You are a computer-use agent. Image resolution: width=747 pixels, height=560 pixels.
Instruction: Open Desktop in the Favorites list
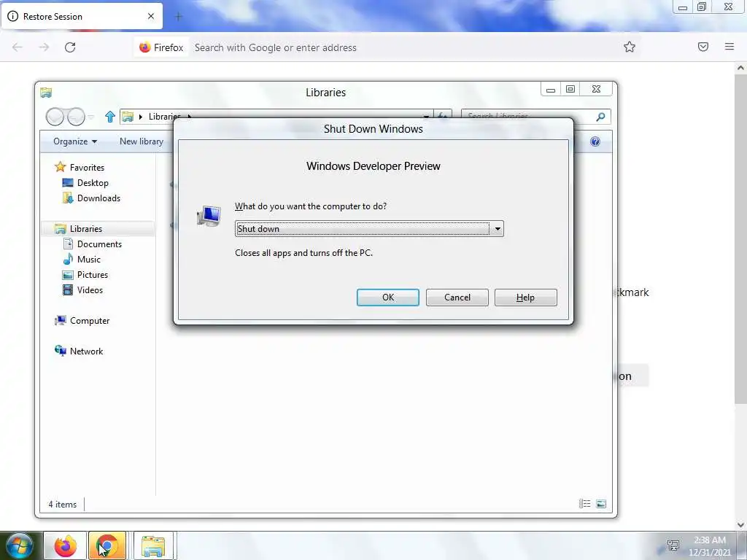pos(86,183)
